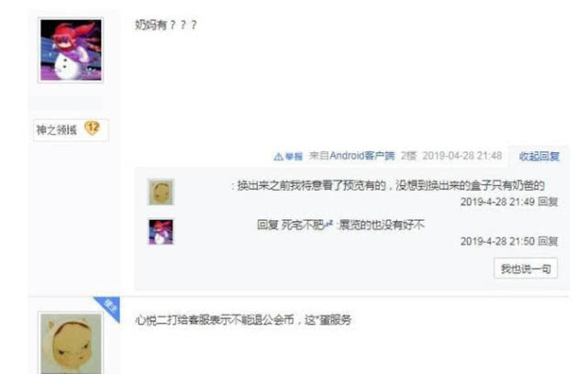Click the 2楼 floor number label
Screen dimensions: 588x374
tap(408, 156)
